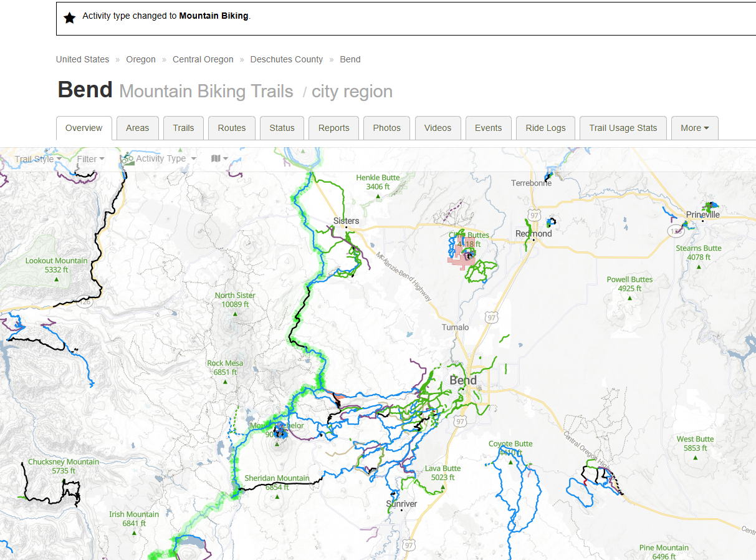Expand the map layers dropdown arrow

(226, 159)
